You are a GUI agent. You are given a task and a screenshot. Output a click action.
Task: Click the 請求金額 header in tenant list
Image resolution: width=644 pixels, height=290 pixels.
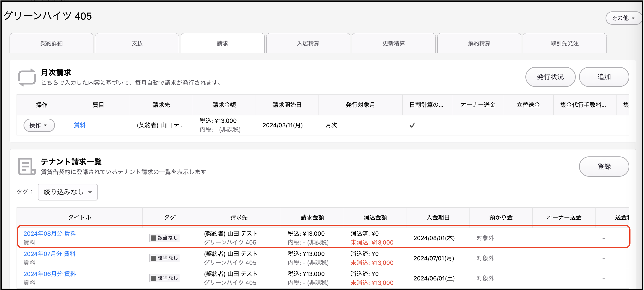312,217
